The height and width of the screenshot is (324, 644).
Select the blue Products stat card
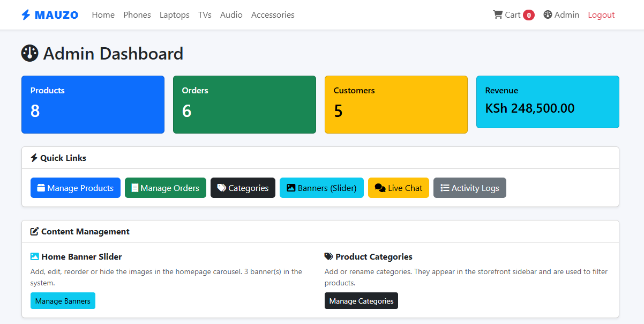tap(93, 105)
